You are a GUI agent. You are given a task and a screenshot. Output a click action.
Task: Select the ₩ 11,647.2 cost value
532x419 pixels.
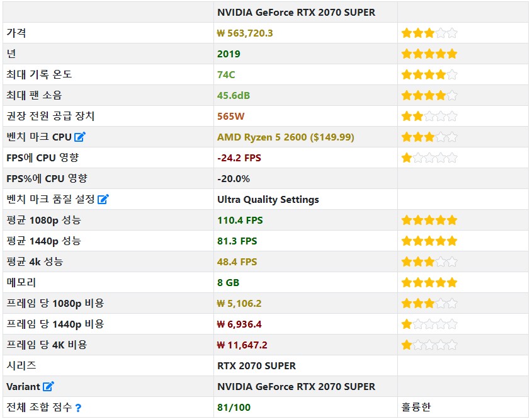[242, 345]
